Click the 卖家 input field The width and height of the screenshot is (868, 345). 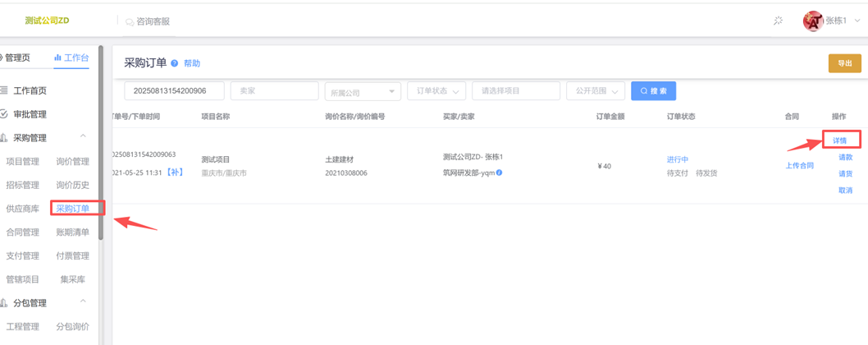click(x=274, y=91)
